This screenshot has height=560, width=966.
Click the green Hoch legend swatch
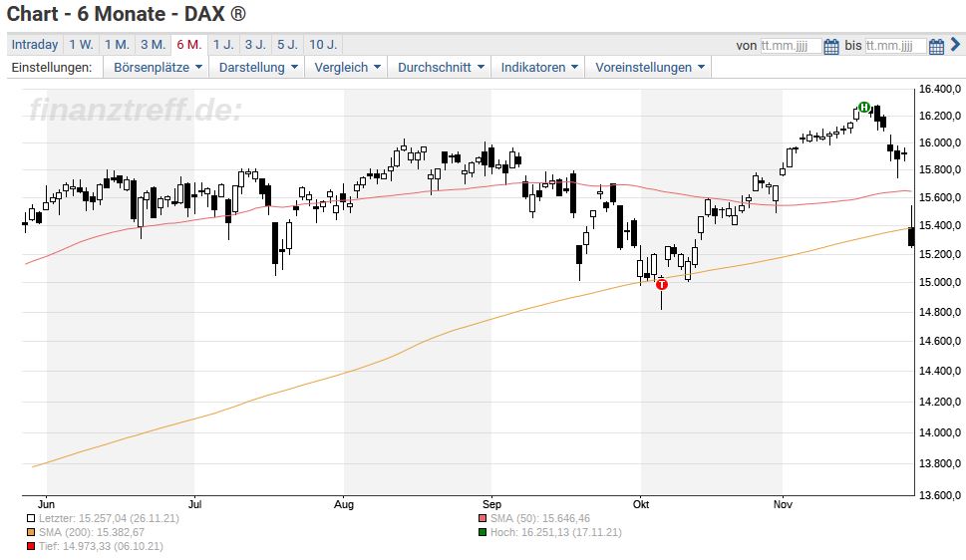(483, 532)
